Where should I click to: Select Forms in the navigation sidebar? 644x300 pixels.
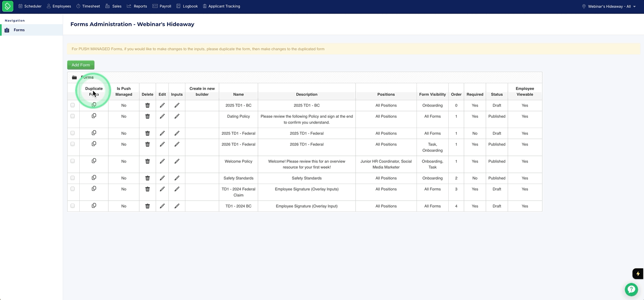coord(31,30)
